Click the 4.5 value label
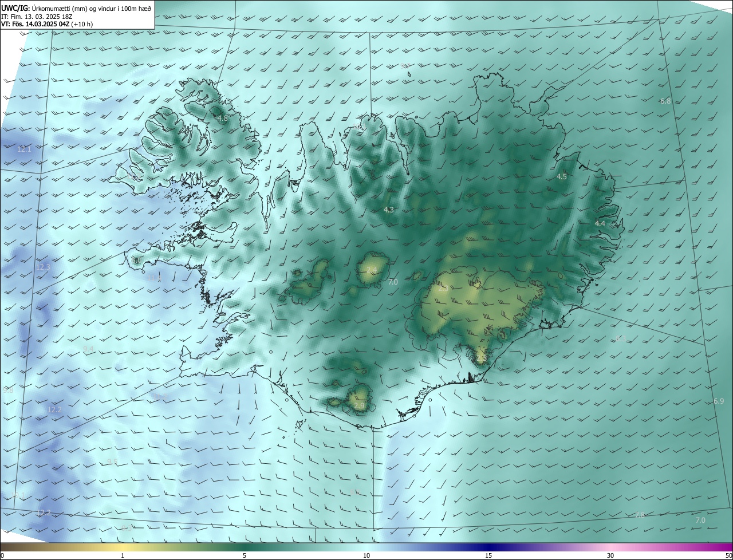Screen dimensions: 733x560 tap(561, 177)
